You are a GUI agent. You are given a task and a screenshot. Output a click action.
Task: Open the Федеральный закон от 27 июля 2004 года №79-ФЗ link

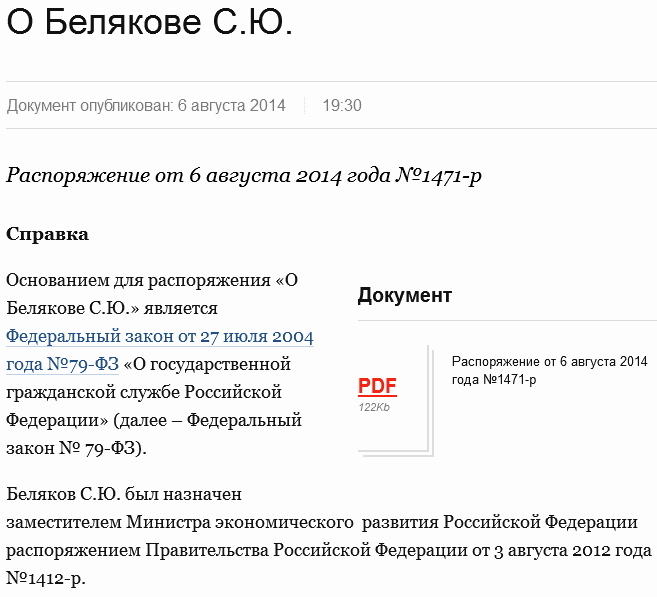160,350
